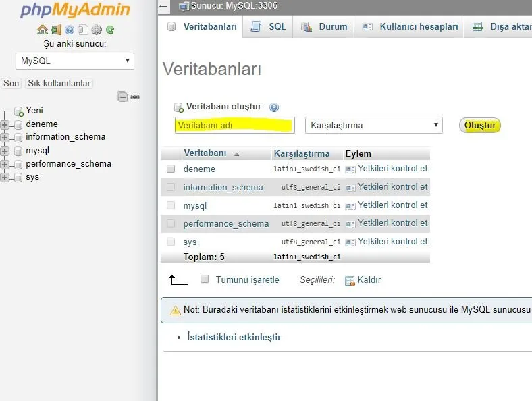Click the phpMyAdmin logo

(x=75, y=9)
